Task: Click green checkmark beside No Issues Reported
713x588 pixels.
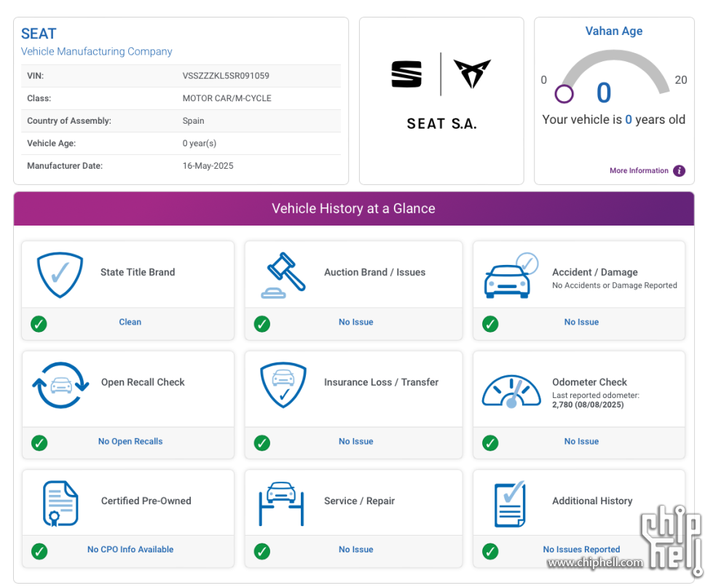Action: point(490,551)
